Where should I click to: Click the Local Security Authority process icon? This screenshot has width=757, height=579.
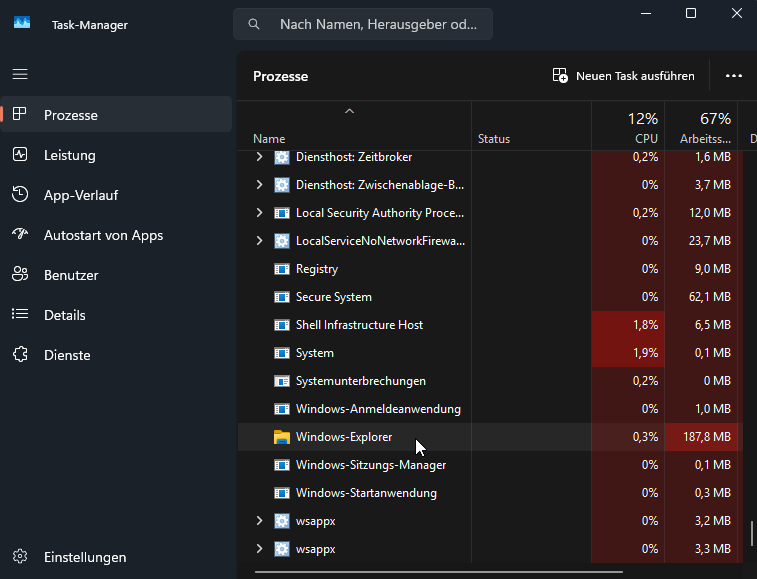281,213
